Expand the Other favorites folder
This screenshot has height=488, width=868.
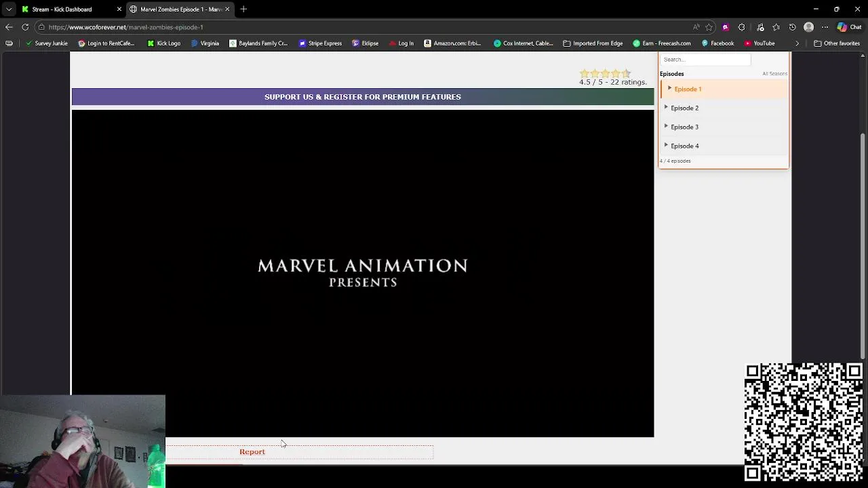(x=837, y=43)
